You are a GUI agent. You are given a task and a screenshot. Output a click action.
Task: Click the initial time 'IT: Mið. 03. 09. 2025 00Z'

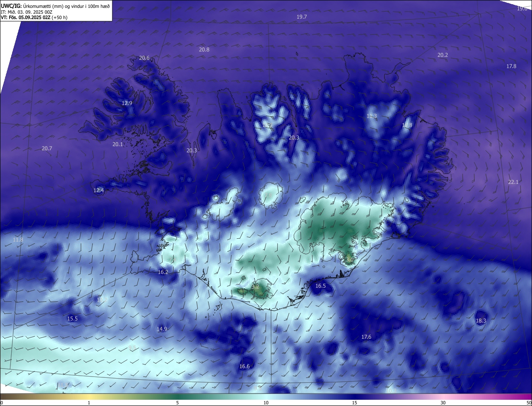tap(26, 12)
